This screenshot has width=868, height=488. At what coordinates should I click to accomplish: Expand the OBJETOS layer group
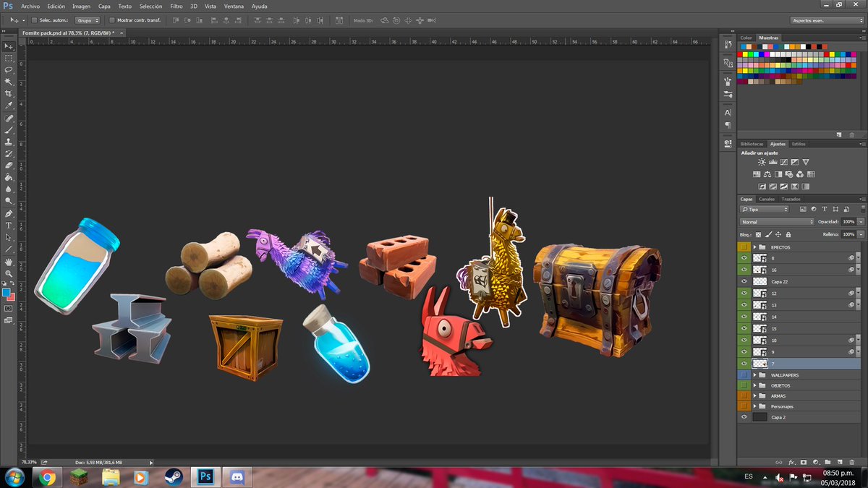click(x=754, y=385)
